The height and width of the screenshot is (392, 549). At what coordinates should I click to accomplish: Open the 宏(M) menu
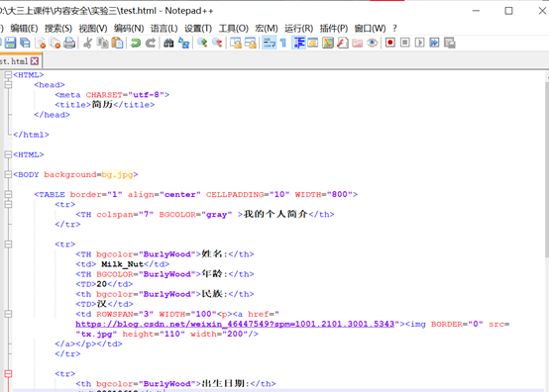[x=267, y=29]
